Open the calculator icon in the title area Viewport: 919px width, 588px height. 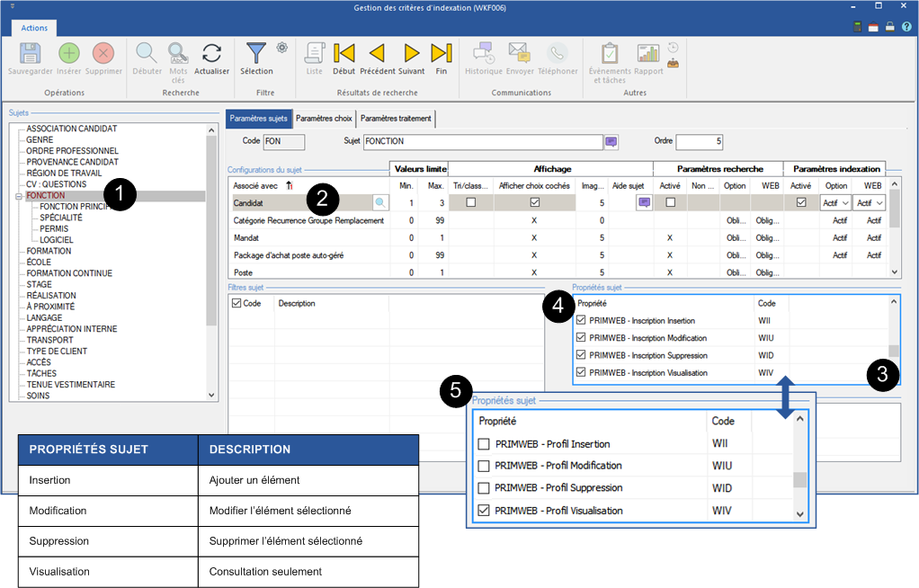pos(858,27)
